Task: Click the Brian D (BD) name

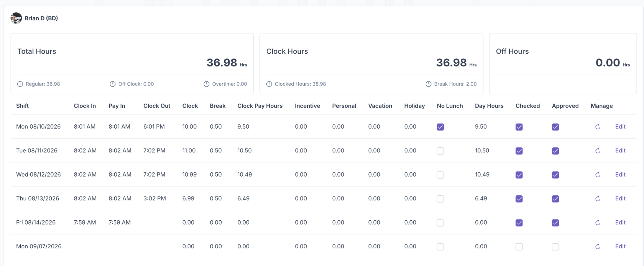Action: (x=41, y=18)
